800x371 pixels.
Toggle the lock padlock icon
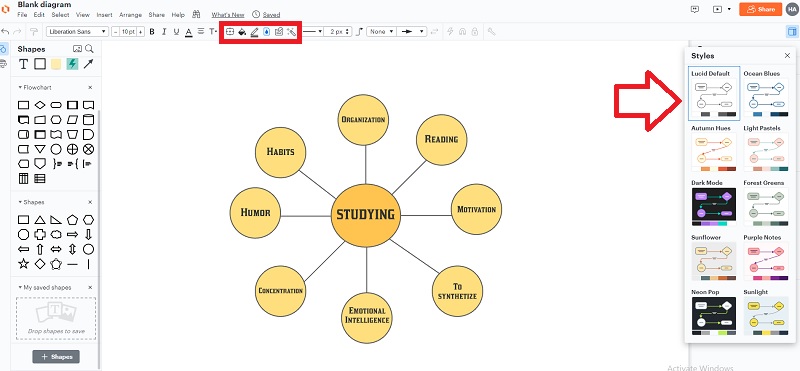click(x=474, y=32)
